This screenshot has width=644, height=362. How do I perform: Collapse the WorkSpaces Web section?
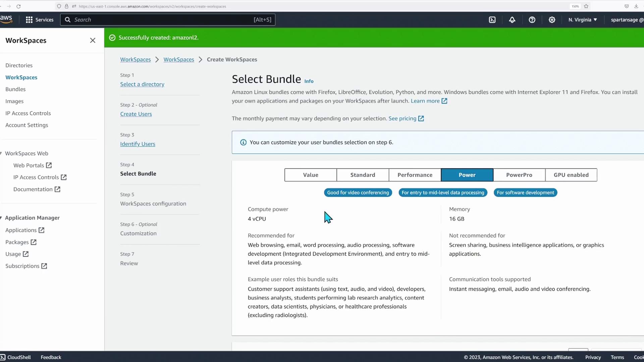1,154
